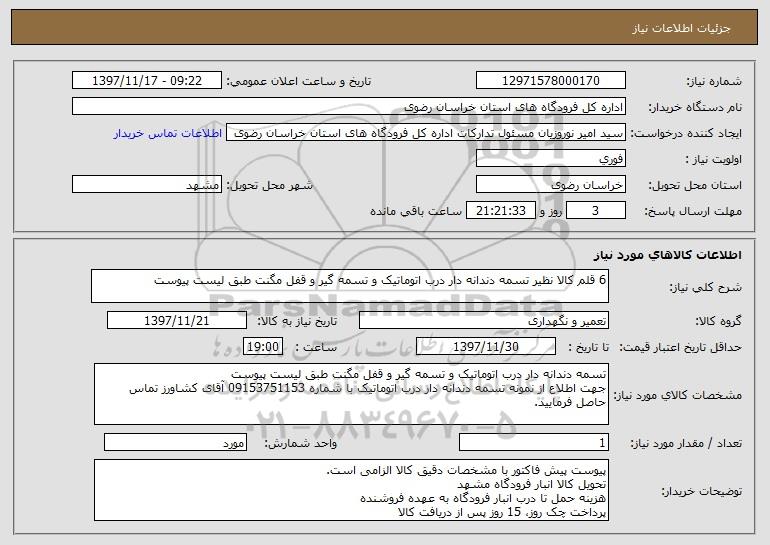The height and width of the screenshot is (545, 770).
Task: Click the buyer notes text area
Action: 351,490
